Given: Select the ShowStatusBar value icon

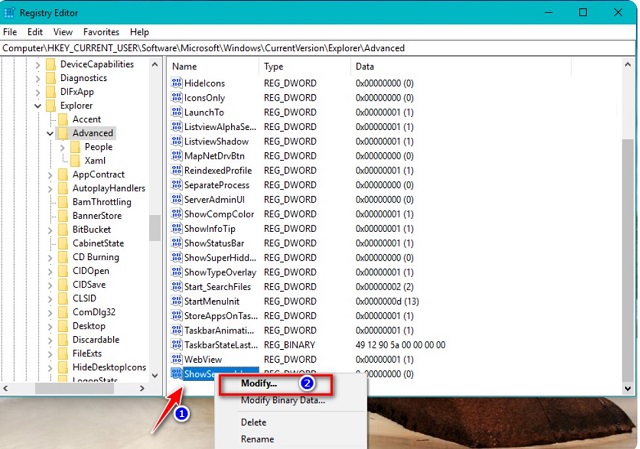Looking at the screenshot, I should click(176, 243).
